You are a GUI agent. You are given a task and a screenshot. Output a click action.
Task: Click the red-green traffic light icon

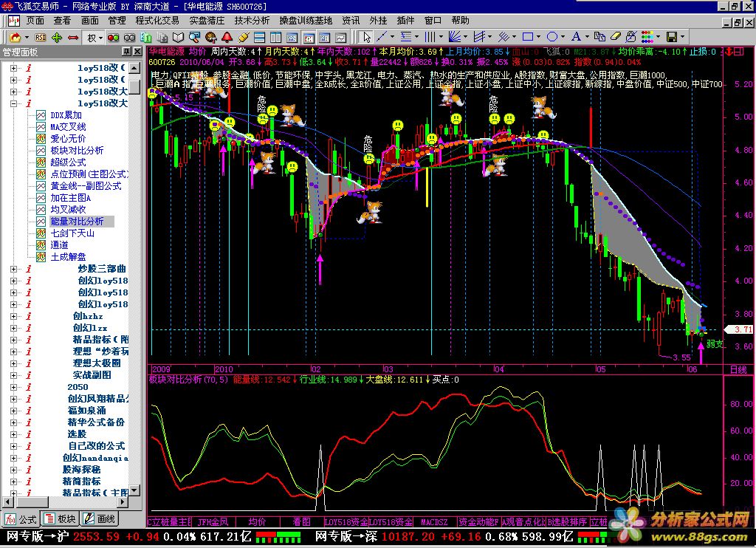coord(113,37)
